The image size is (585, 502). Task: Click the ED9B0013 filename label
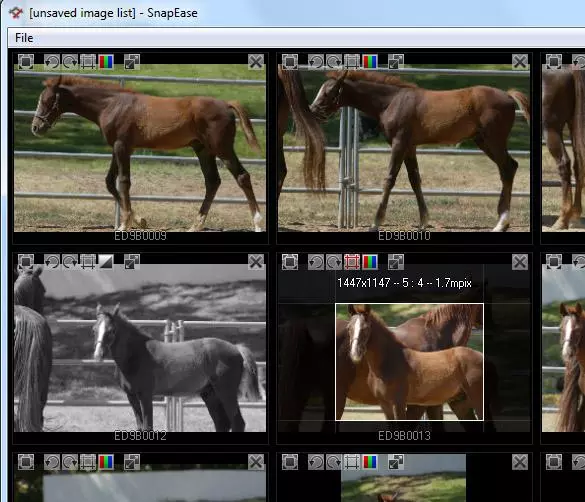point(404,436)
